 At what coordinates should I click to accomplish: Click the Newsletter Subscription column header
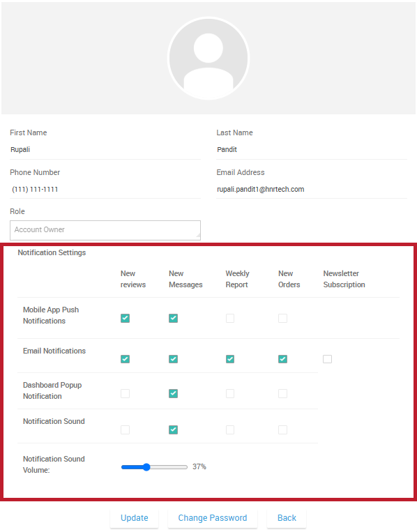(344, 279)
